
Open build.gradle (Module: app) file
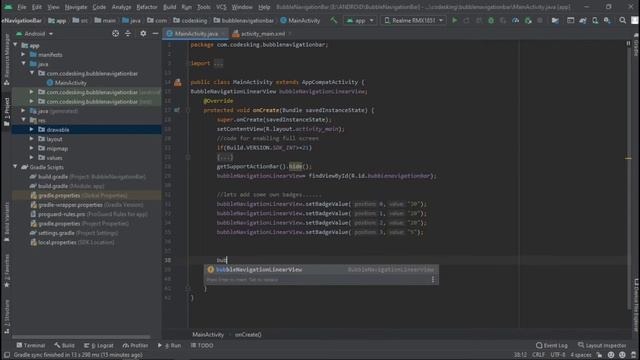67,186
